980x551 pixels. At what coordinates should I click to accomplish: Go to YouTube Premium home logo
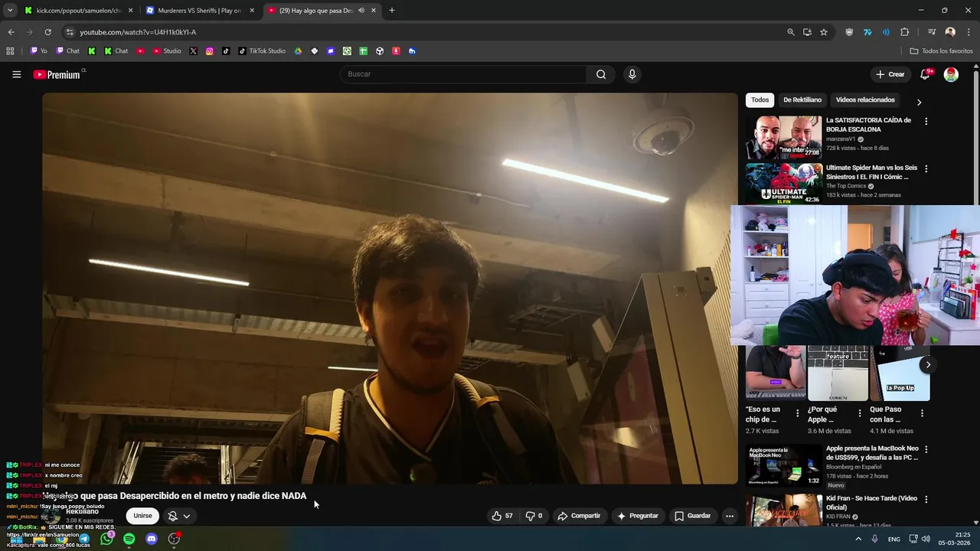click(x=57, y=74)
